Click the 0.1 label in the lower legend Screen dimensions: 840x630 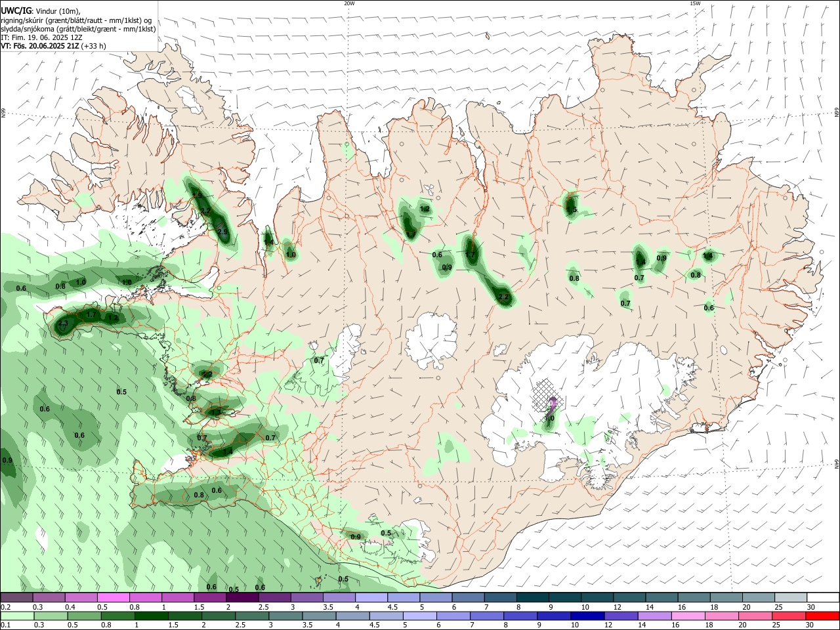[x=5, y=625]
